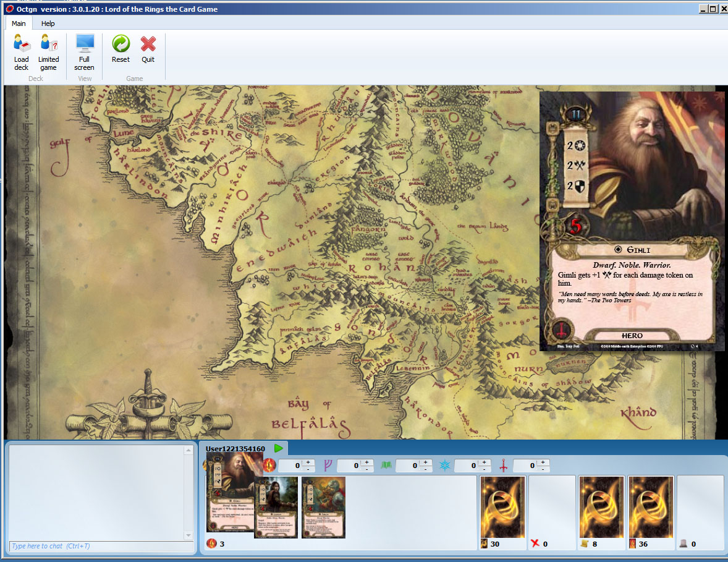Click the small card icon beside 30
The height and width of the screenshot is (562, 728).
click(485, 543)
